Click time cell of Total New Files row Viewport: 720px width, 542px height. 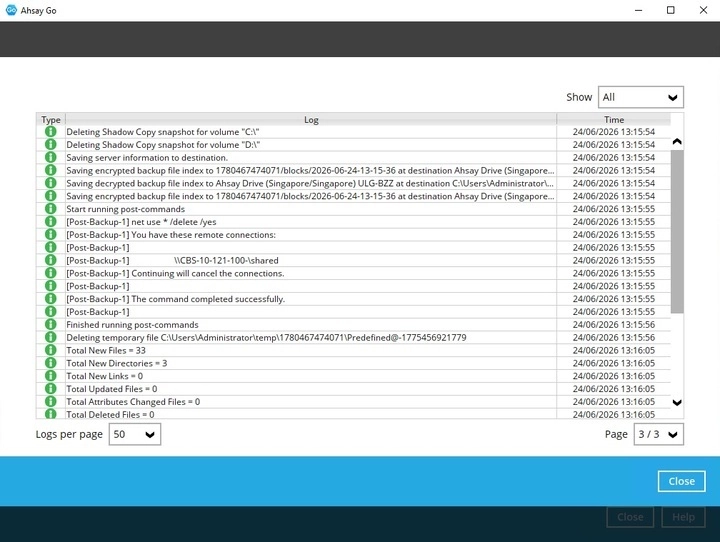[x=613, y=350]
